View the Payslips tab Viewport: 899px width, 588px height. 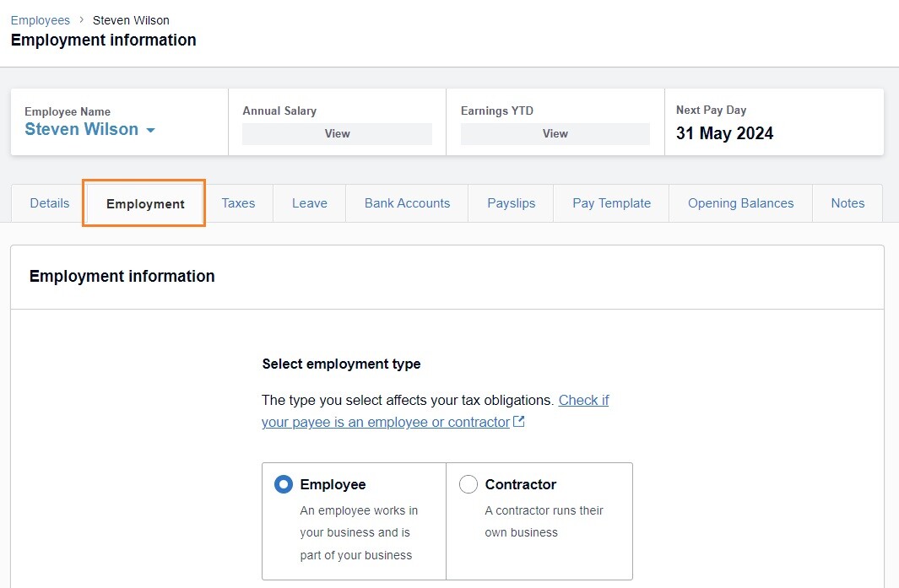pos(510,202)
